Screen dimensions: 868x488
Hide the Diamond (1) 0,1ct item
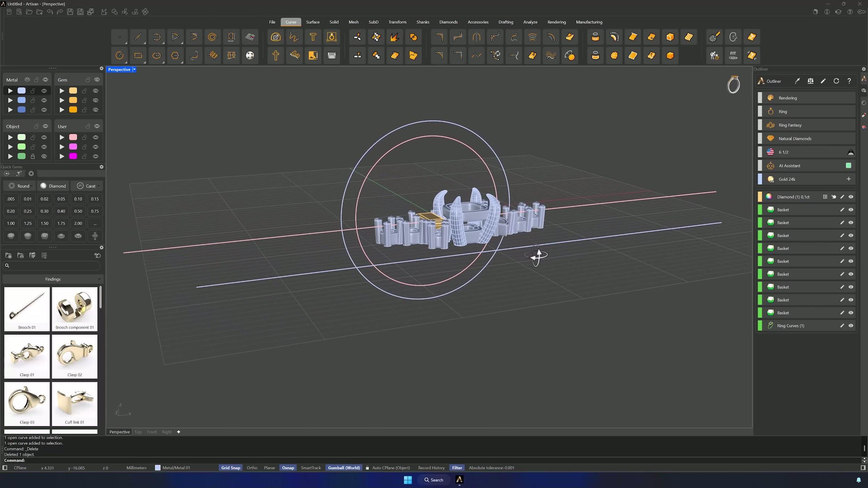point(851,197)
